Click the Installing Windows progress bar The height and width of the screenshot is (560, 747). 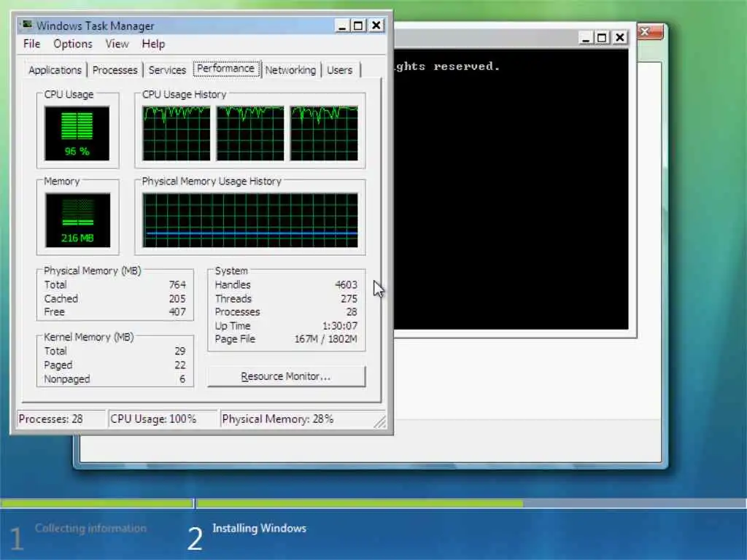click(x=472, y=503)
